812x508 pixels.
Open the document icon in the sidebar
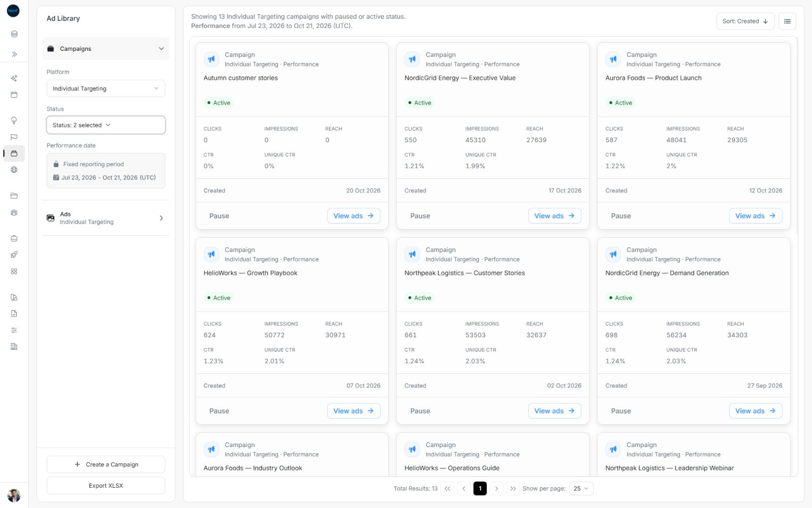pyautogui.click(x=14, y=313)
